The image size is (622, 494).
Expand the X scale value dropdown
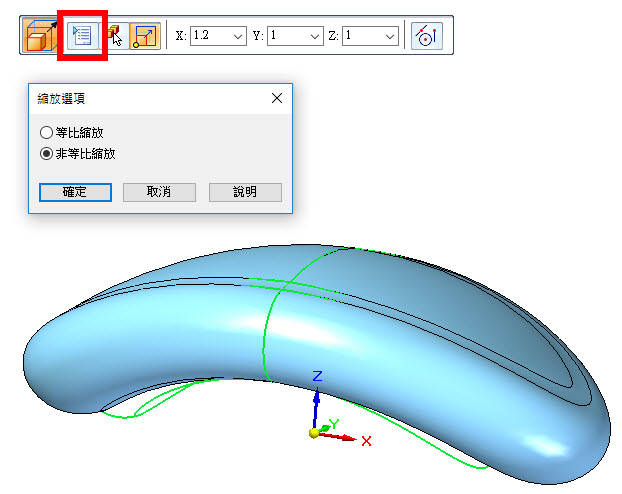click(x=238, y=37)
